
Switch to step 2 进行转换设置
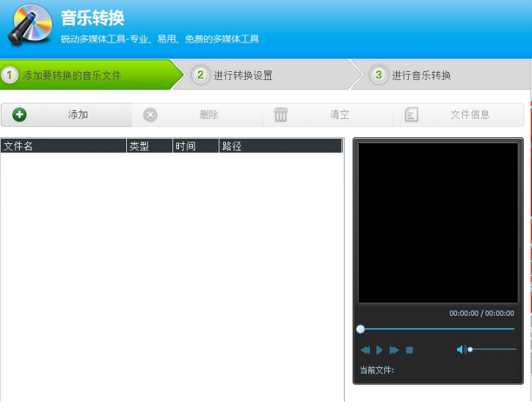[x=266, y=75]
